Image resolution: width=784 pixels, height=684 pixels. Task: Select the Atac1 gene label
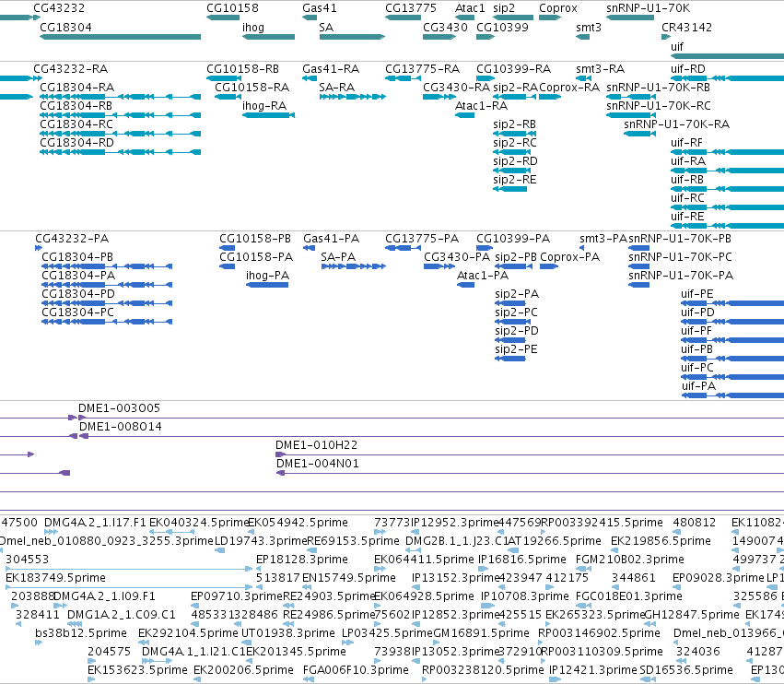[470, 8]
